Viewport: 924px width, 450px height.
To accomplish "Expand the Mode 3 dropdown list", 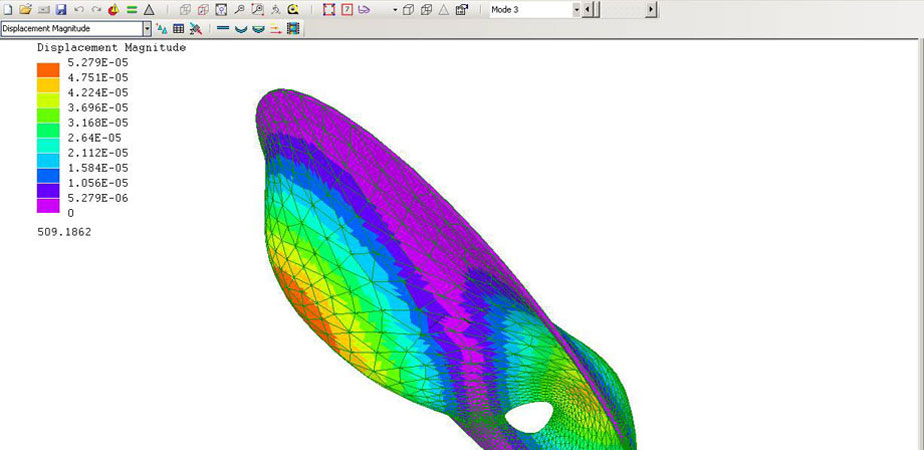I will [576, 9].
